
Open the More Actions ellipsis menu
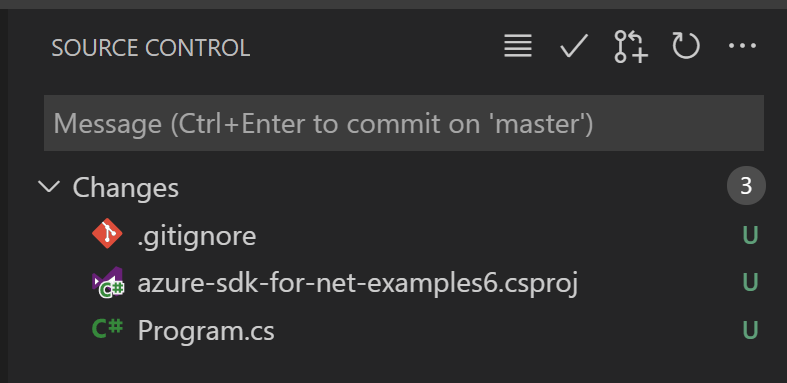click(742, 46)
